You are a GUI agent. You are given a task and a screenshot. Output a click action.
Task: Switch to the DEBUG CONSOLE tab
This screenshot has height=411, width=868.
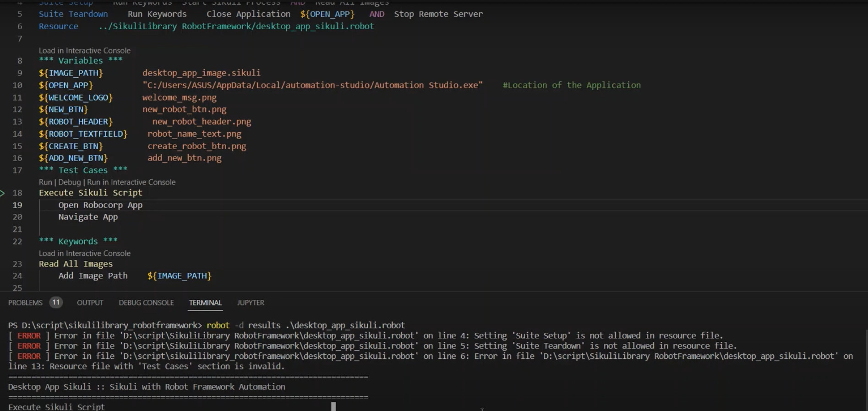[x=146, y=303]
